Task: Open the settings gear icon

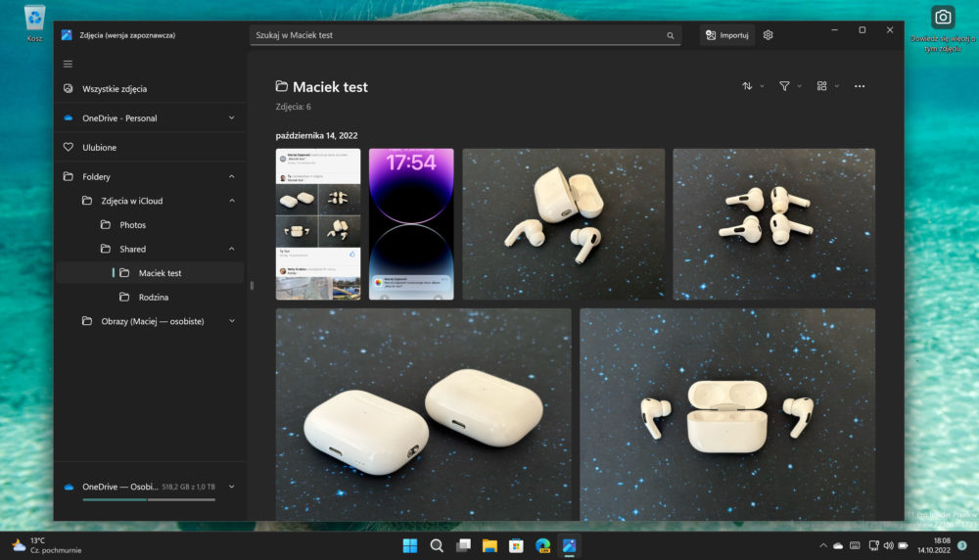Action: point(768,35)
